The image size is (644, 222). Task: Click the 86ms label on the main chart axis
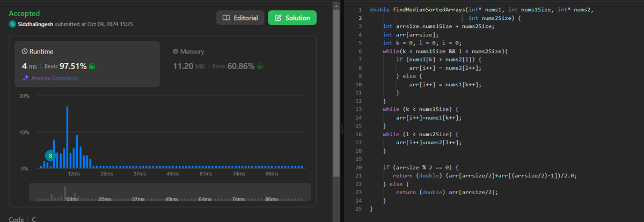pos(272,175)
